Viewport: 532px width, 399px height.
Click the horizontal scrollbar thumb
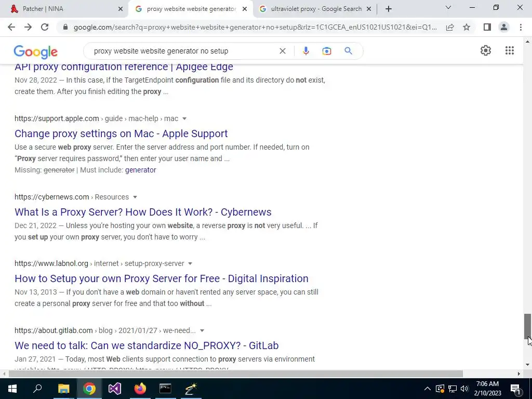[236, 374]
